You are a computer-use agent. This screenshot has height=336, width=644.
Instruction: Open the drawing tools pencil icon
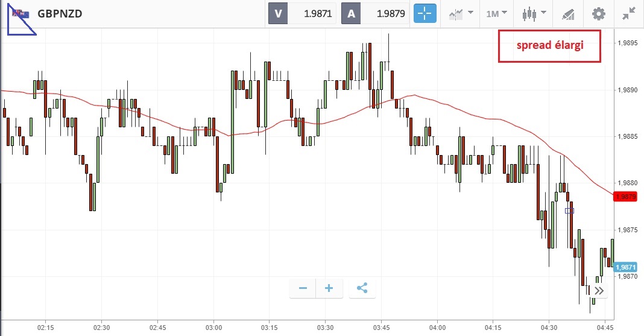pyautogui.click(x=567, y=13)
